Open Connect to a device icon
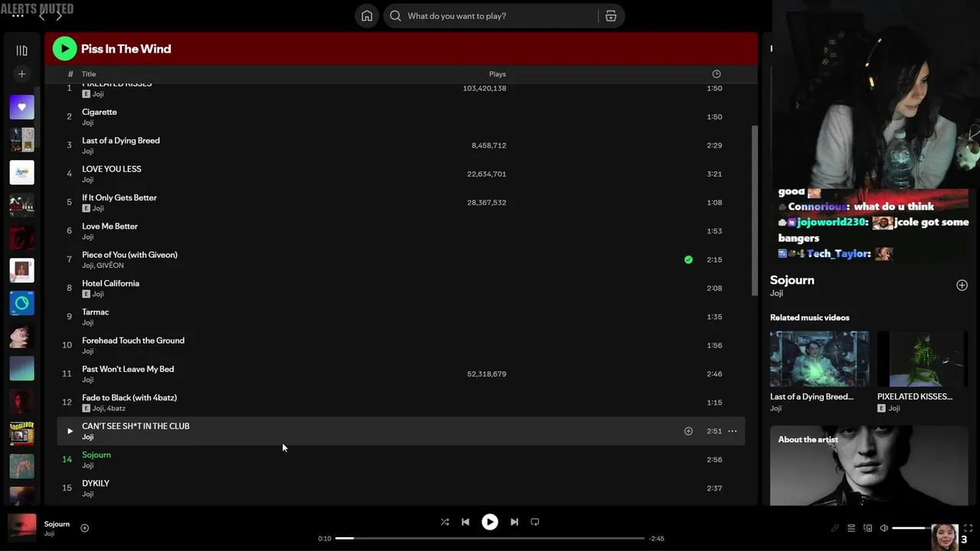 (x=867, y=528)
